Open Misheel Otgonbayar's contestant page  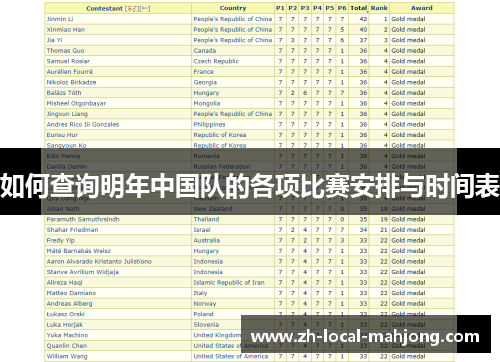click(76, 103)
